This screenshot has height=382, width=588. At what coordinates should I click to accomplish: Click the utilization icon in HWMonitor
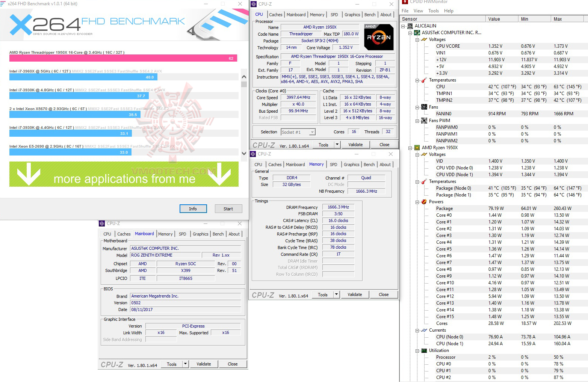click(x=423, y=350)
